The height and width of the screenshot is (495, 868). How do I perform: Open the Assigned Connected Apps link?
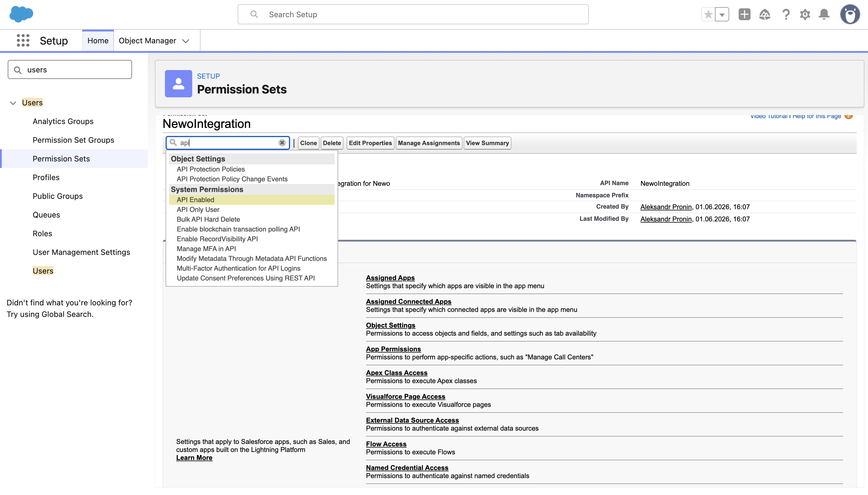click(x=408, y=302)
